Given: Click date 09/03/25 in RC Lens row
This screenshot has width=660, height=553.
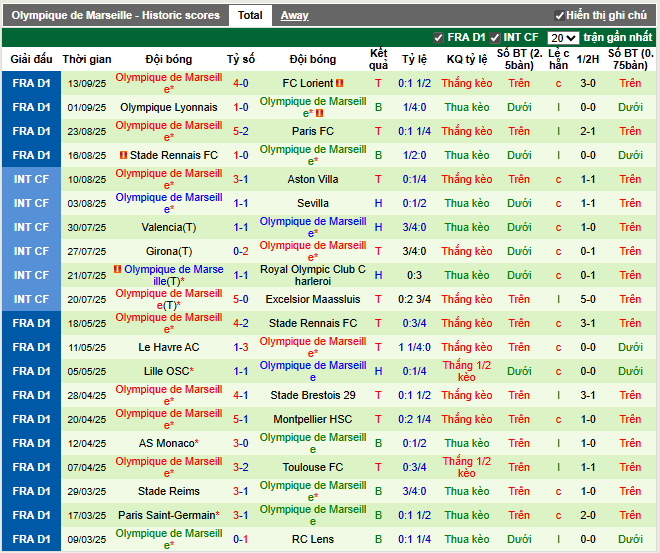Looking at the screenshot, I should 87,540.
